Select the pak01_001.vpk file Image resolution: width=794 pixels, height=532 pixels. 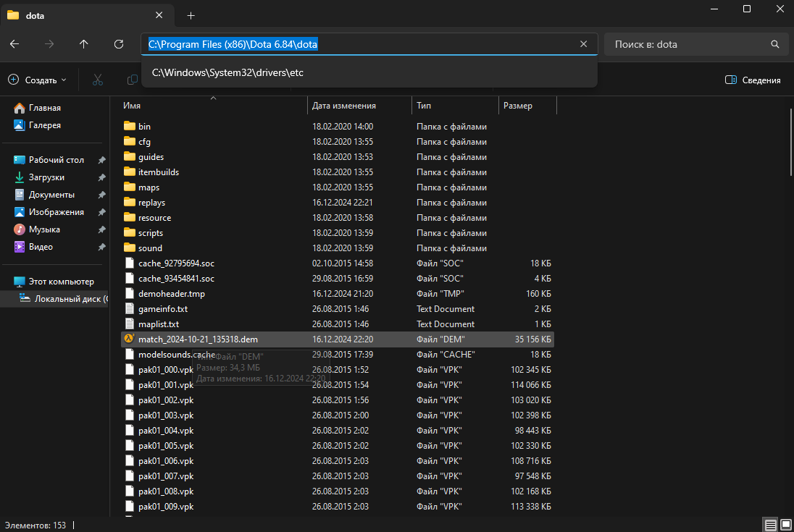pos(166,385)
